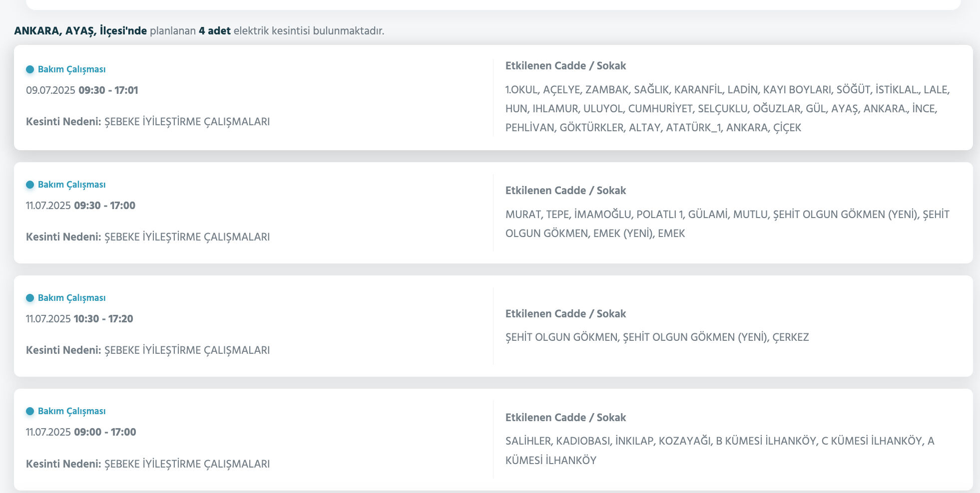Click the street list starting with SALİHLER, KADIOBASI
The height and width of the screenshot is (493, 980).
(x=719, y=450)
